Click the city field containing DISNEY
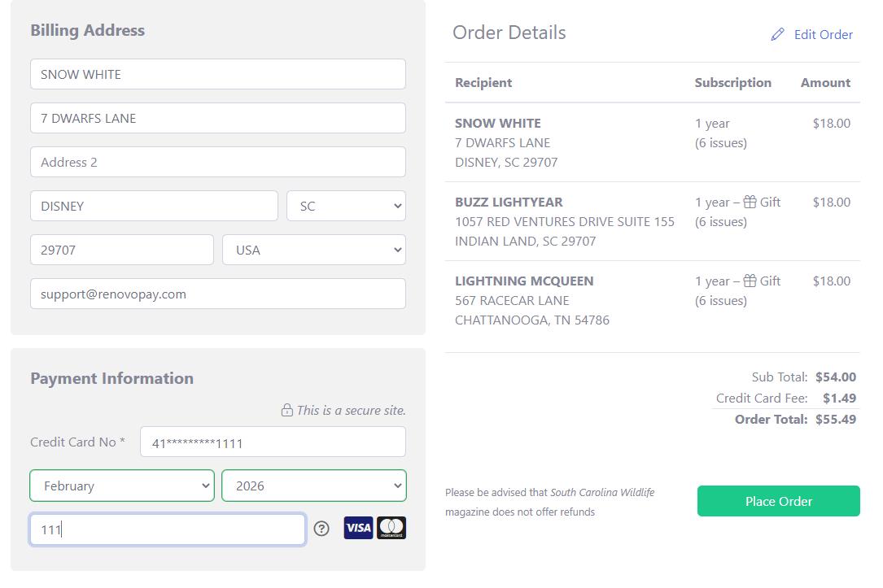The height and width of the screenshot is (588, 883). point(154,206)
